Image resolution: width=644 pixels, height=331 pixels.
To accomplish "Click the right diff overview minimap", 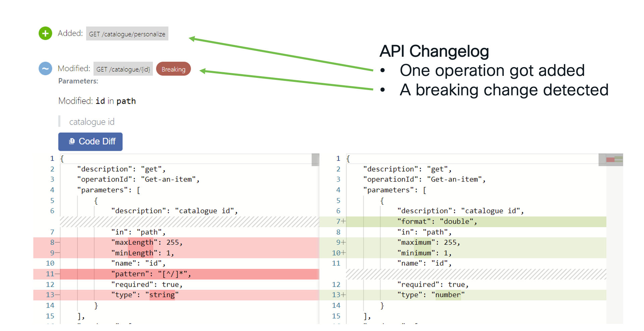I will click(614, 159).
